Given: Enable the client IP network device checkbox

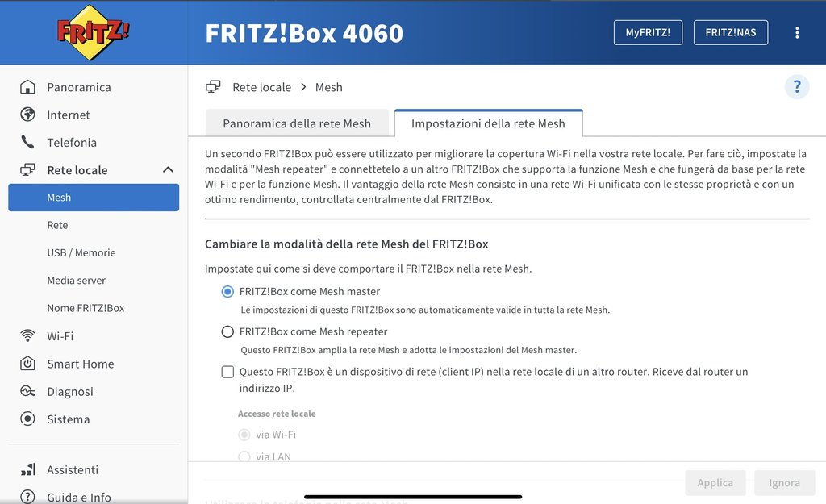Looking at the screenshot, I should (227, 372).
